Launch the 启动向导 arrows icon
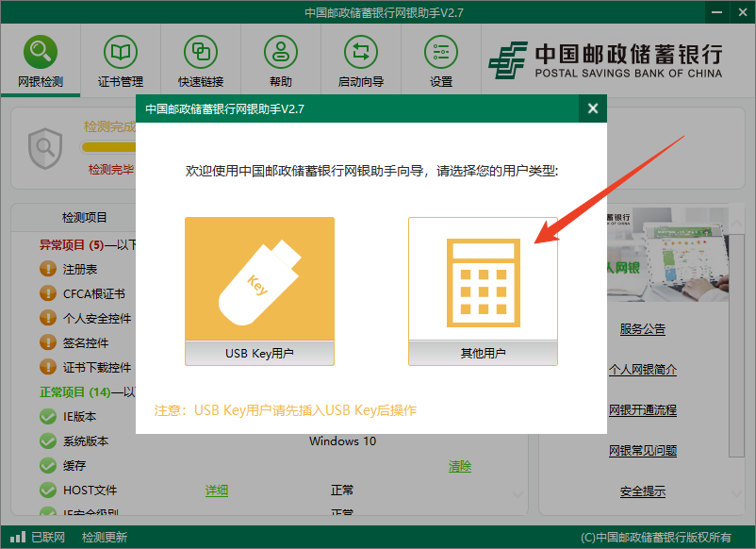756x549 pixels. point(361,52)
